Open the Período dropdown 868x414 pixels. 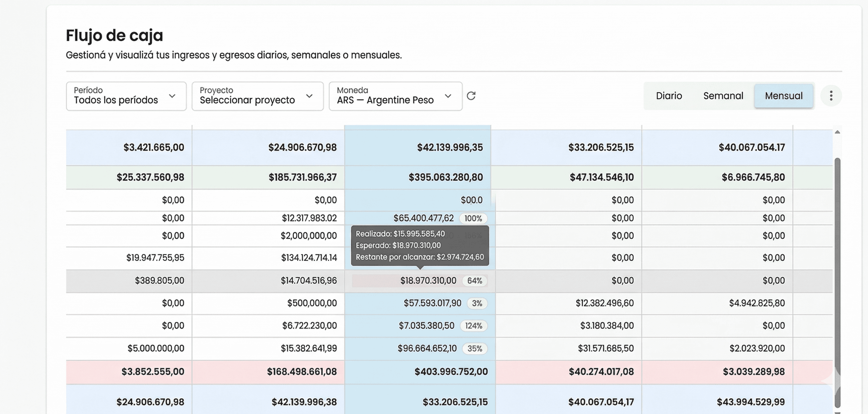(x=126, y=96)
